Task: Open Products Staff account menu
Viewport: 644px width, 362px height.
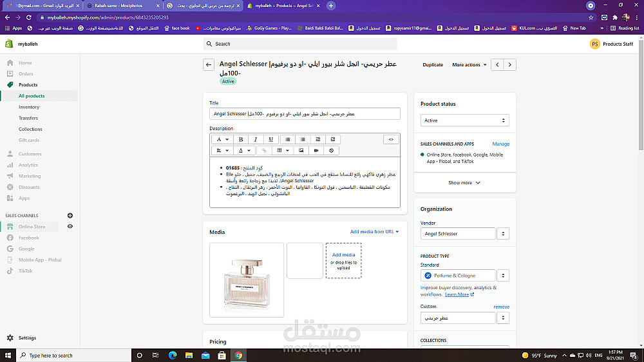Action: (611, 44)
